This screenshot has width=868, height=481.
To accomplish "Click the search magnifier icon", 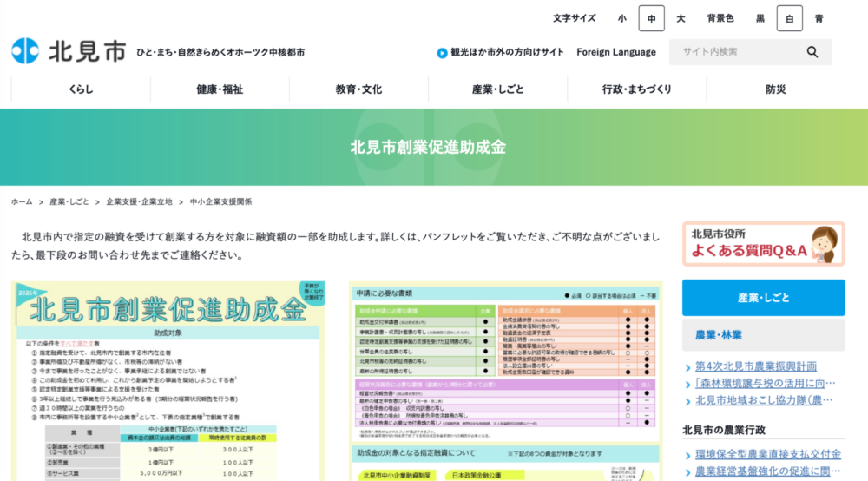I will (812, 52).
